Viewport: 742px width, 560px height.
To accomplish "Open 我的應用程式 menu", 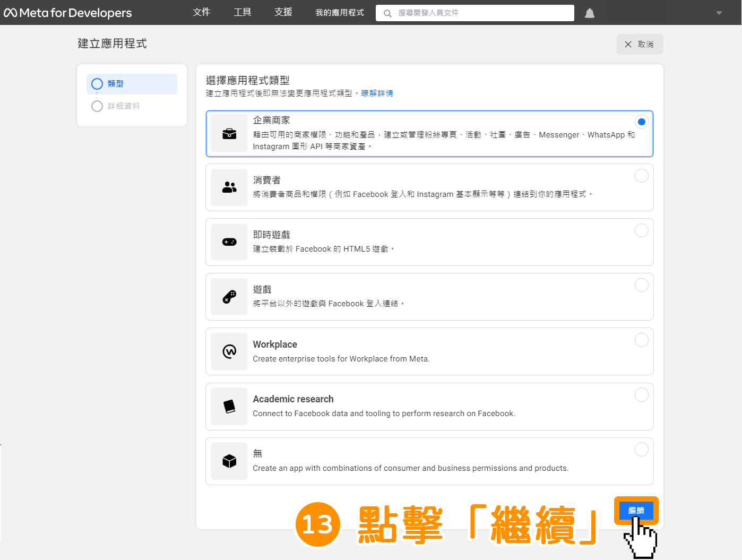I will click(340, 13).
